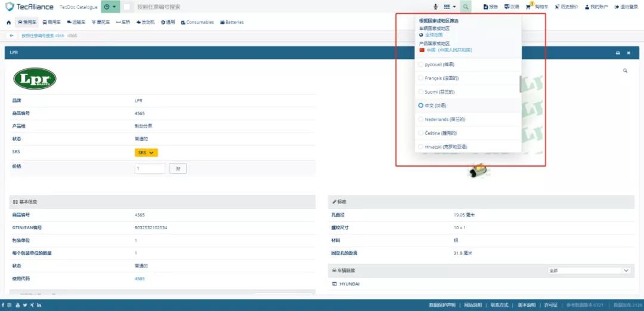Close the LPR article panel
This screenshot has width=644, height=311.
(x=628, y=53)
